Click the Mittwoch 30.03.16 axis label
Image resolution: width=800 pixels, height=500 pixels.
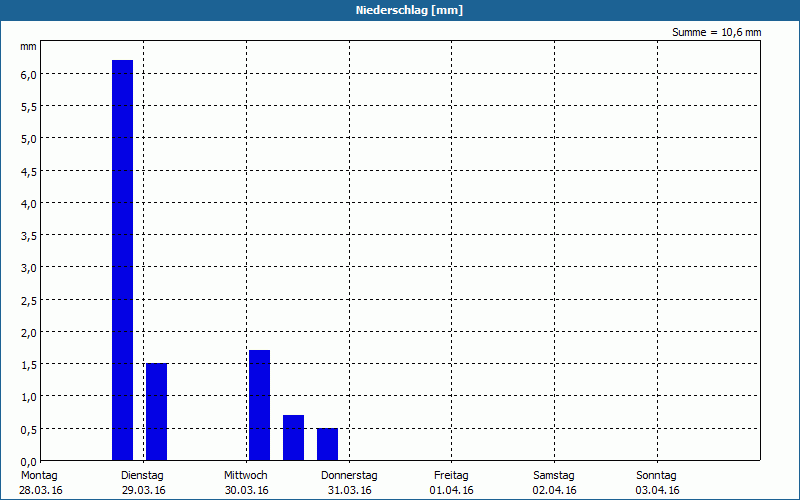(x=246, y=483)
